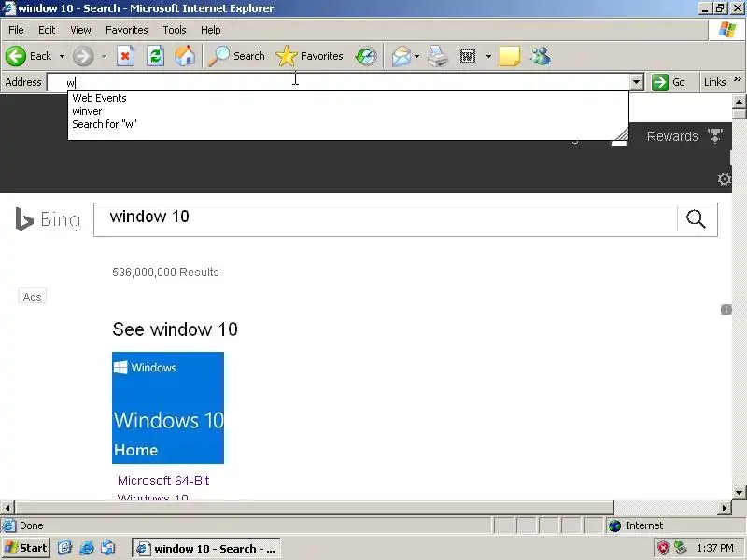Open the Windows Start button

[x=26, y=548]
